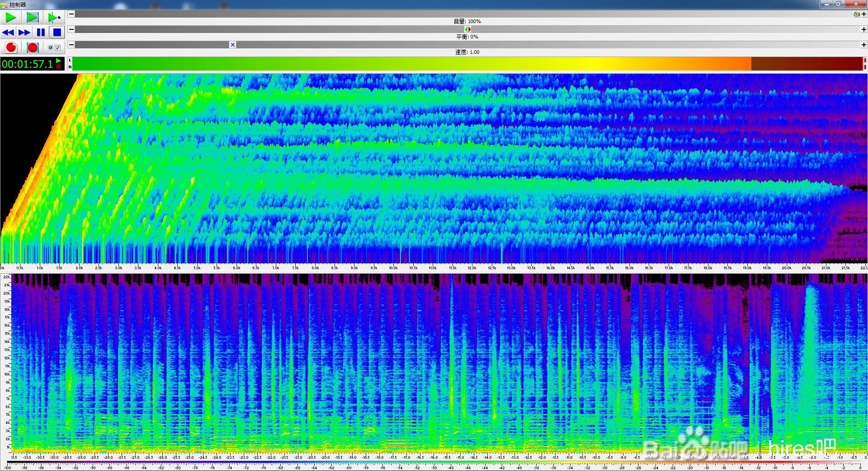Image resolution: width=868 pixels, height=471 pixels.
Task: Click the '平衡: 0%' label
Action: 467,37
